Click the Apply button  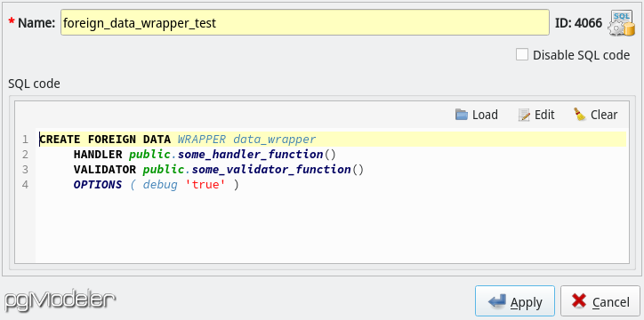[515, 302]
